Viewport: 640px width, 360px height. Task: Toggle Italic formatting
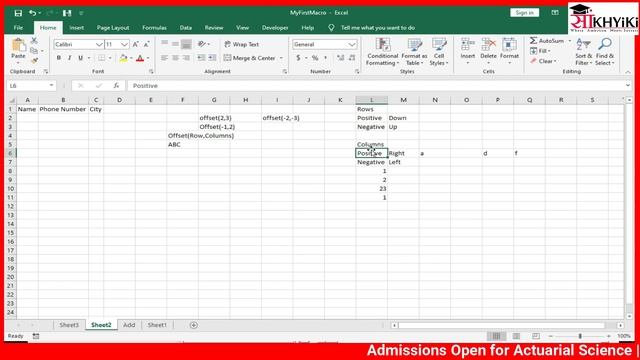[69, 58]
